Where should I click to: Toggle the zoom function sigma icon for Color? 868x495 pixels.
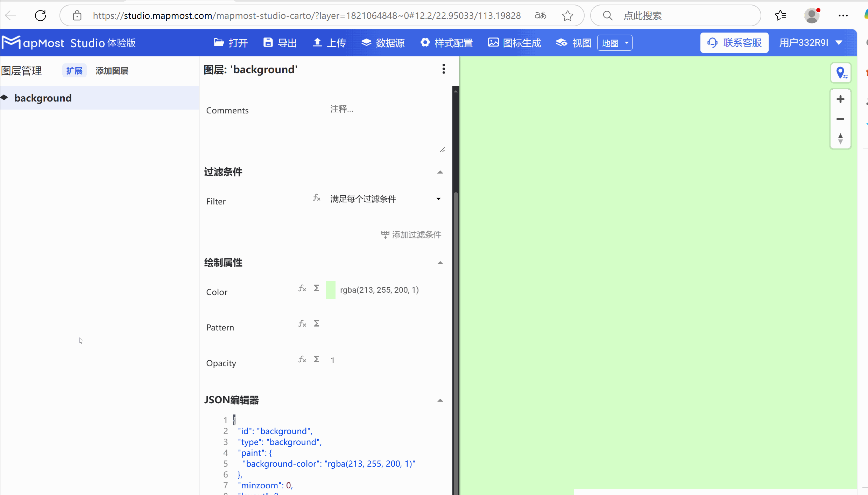coord(316,288)
